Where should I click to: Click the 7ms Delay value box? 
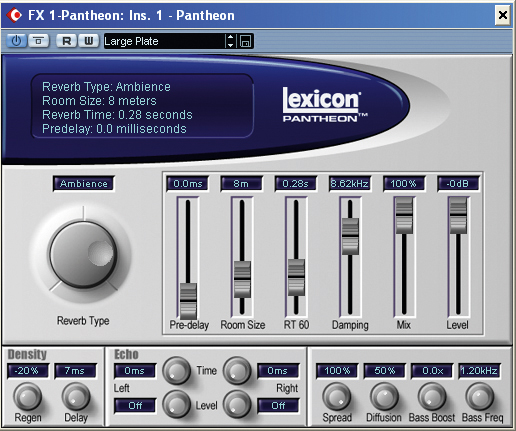pos(75,371)
